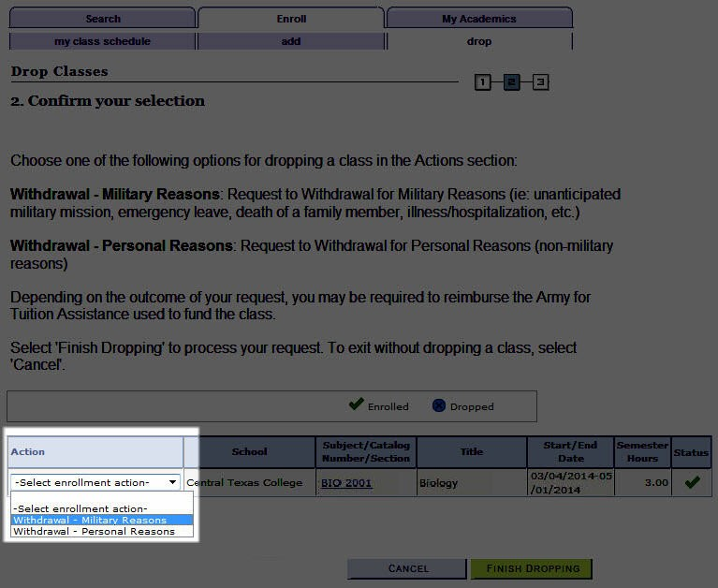
Task: Click the 03/04/2014-05/01/2014 date cell
Action: pos(570,483)
